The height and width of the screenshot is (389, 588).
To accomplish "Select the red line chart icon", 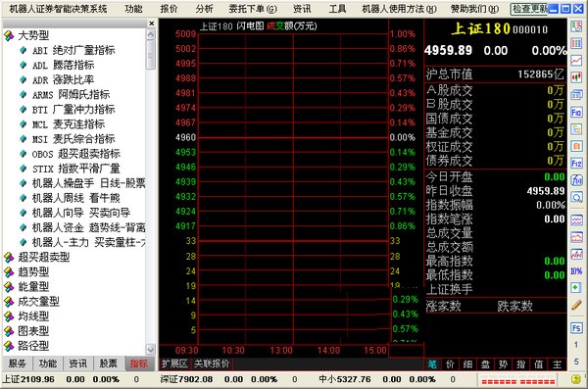I will [x=576, y=61].
